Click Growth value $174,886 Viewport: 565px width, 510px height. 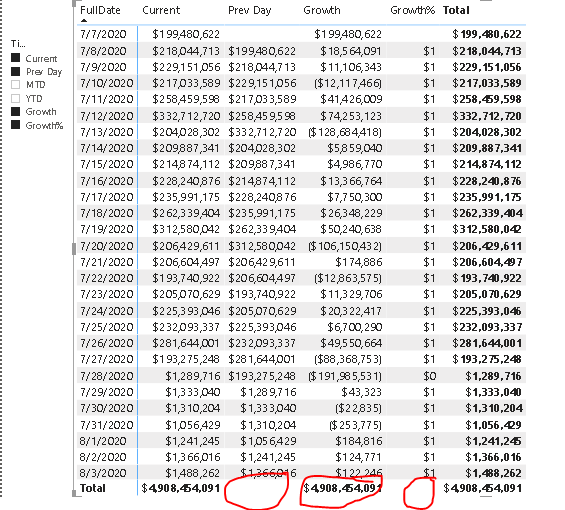pos(359,262)
